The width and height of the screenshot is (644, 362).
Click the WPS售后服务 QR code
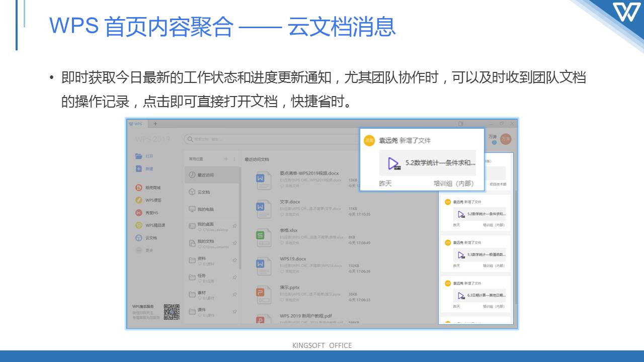[x=172, y=312]
